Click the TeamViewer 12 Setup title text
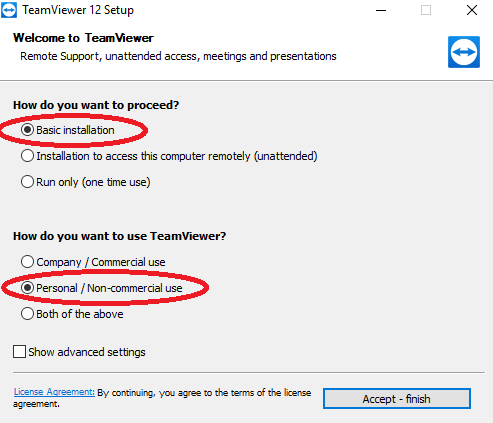 [78, 10]
